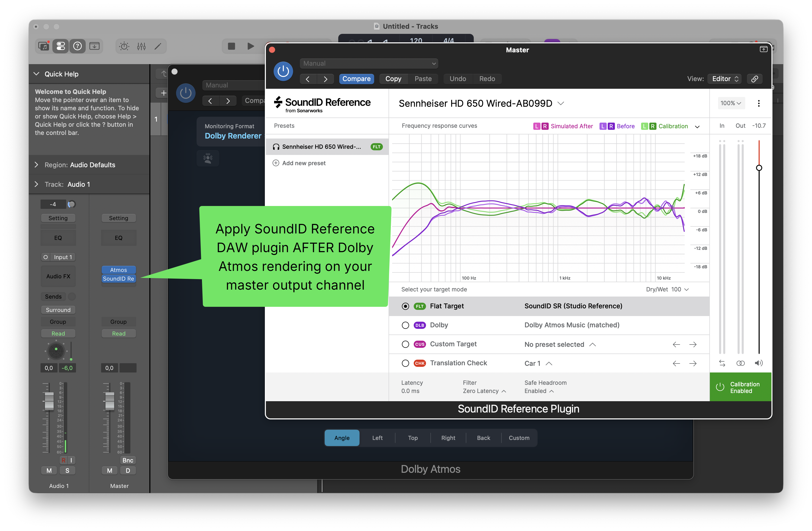Click Paste button in Master plugin
Viewport: 812px width, 531px height.
(x=423, y=79)
